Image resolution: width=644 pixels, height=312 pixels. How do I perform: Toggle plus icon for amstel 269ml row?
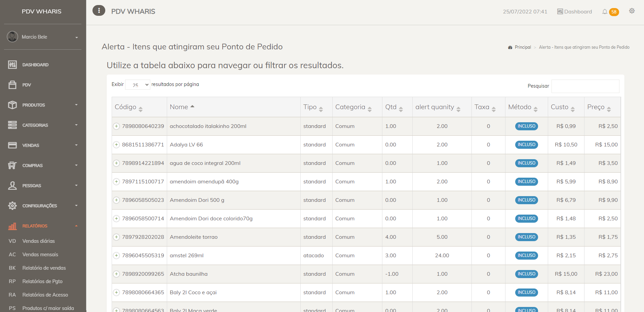pos(116,256)
